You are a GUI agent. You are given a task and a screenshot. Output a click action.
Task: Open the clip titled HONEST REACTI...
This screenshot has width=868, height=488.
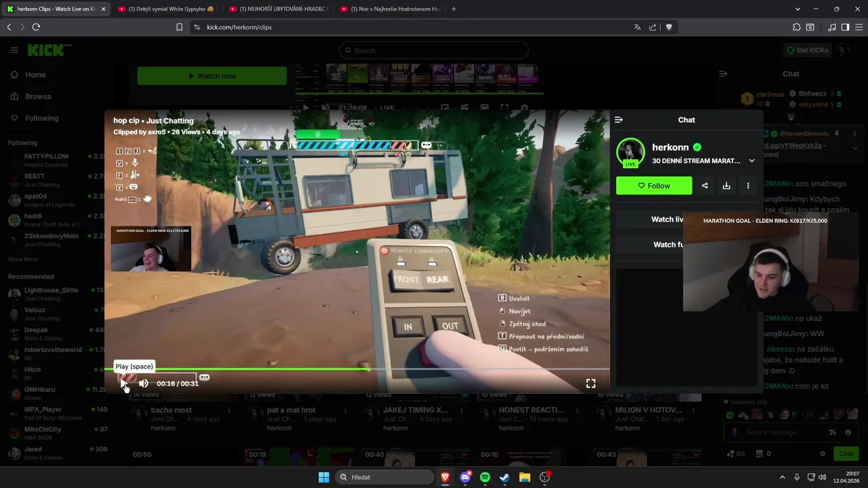[x=531, y=410]
